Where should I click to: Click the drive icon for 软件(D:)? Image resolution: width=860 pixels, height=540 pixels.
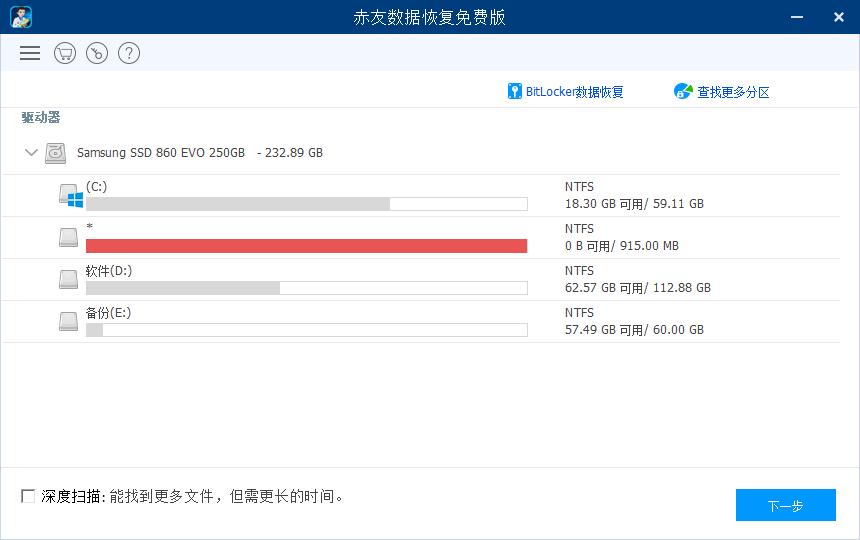[x=69, y=279]
